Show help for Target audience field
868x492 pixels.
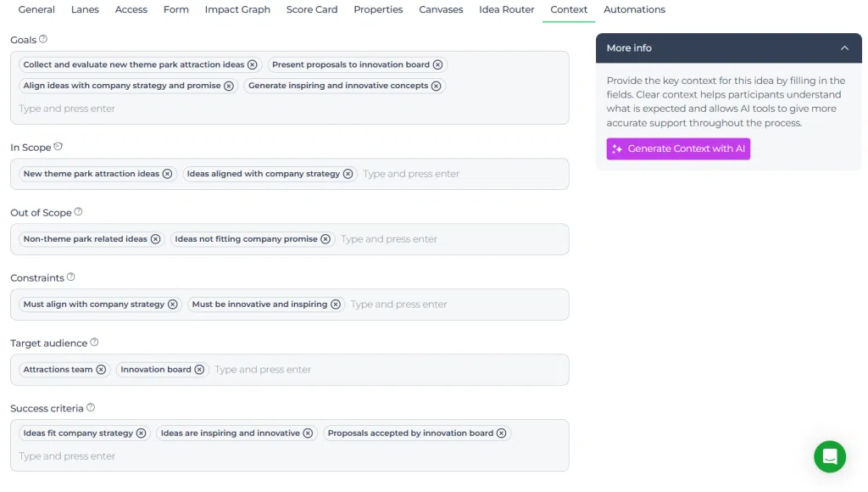point(94,343)
